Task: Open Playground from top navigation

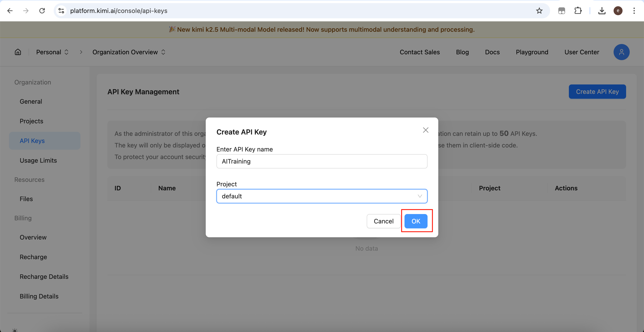Action: (x=532, y=52)
